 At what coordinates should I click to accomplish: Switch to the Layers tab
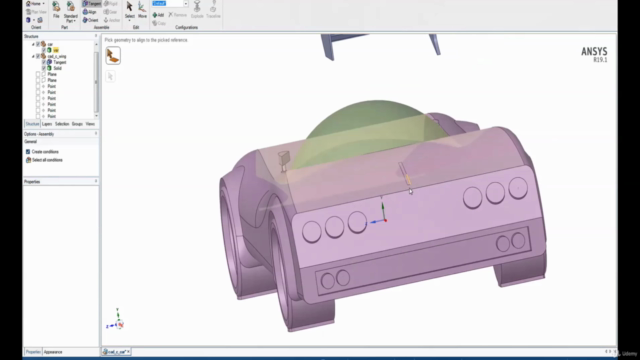tap(47, 124)
